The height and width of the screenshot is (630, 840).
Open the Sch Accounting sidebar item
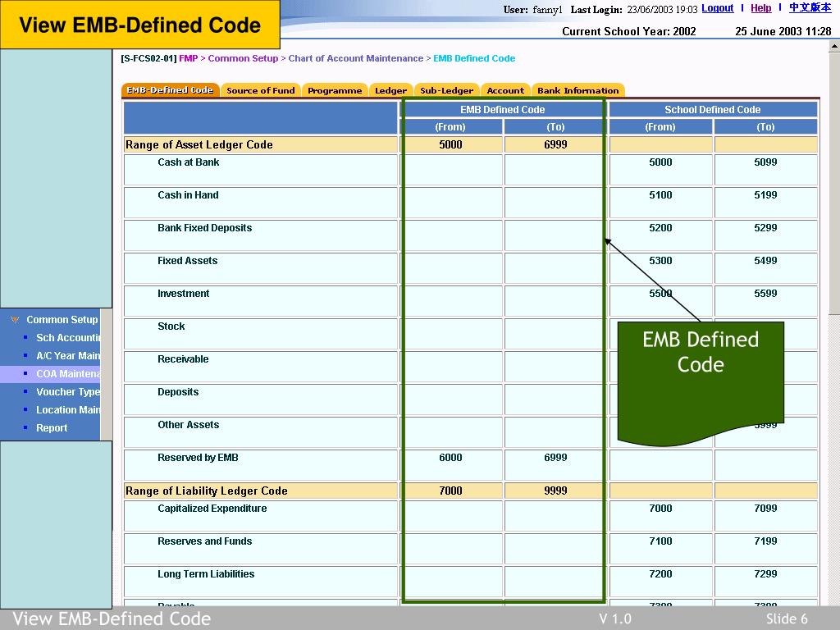[67, 338]
